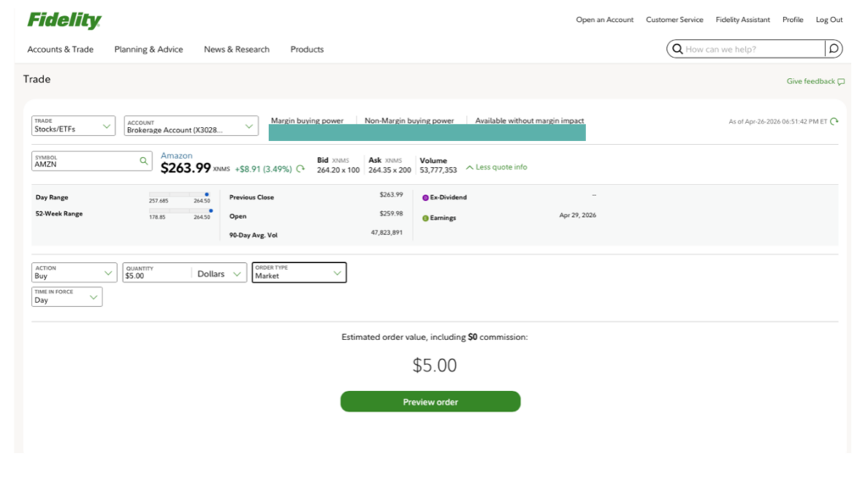The height and width of the screenshot is (486, 868).
Task: Click the Give feedback chat icon
Action: click(x=841, y=81)
